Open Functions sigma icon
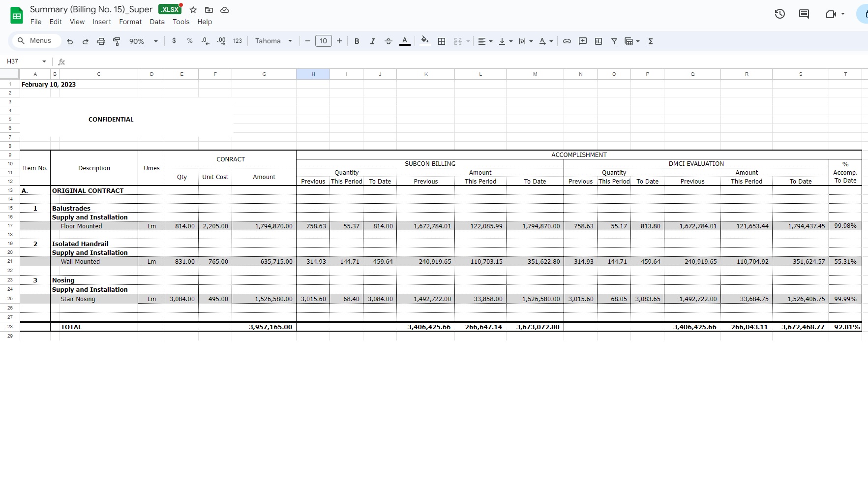Screen dimensions: 868x496 coord(651,41)
